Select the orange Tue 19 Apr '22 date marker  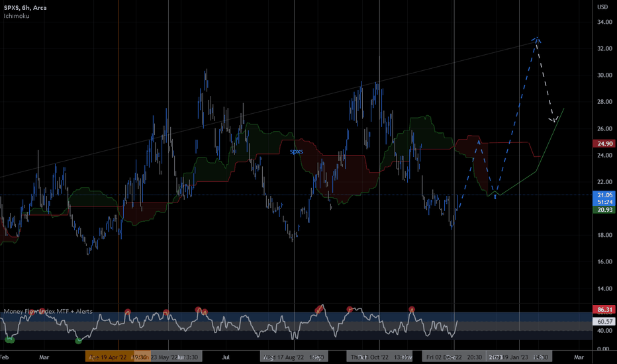coord(118,357)
